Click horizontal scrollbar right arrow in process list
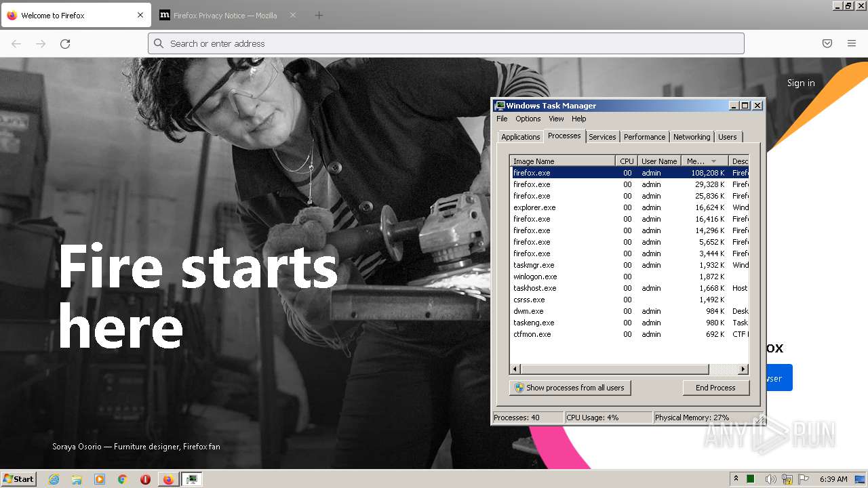The width and height of the screenshot is (868, 488). (x=743, y=369)
